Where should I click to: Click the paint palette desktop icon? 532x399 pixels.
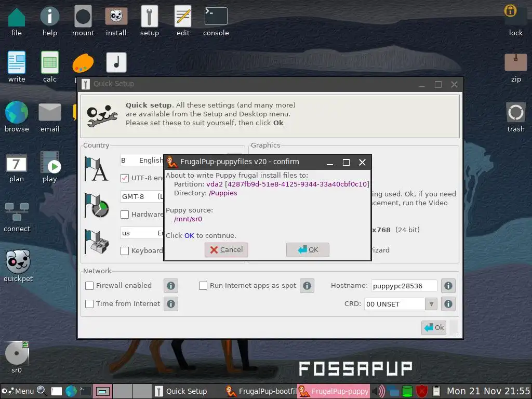[83, 63]
